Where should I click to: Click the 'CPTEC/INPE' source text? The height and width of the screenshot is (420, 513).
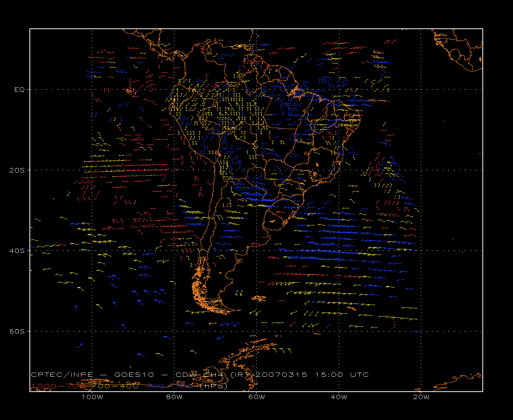pyautogui.click(x=62, y=374)
